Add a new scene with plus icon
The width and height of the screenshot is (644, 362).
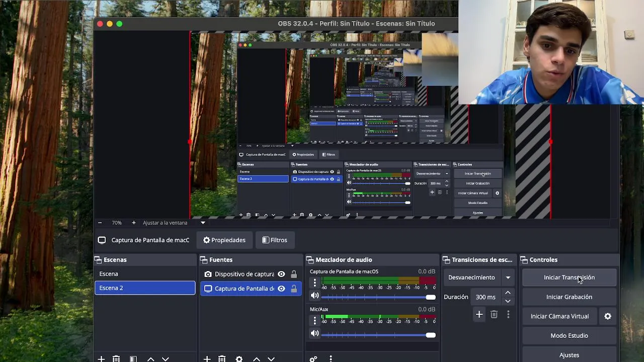101,358
